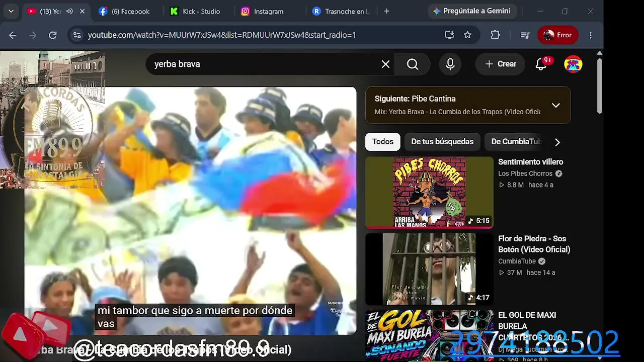
Task: Click the YouTube URL in address bar
Action: [x=222, y=35]
